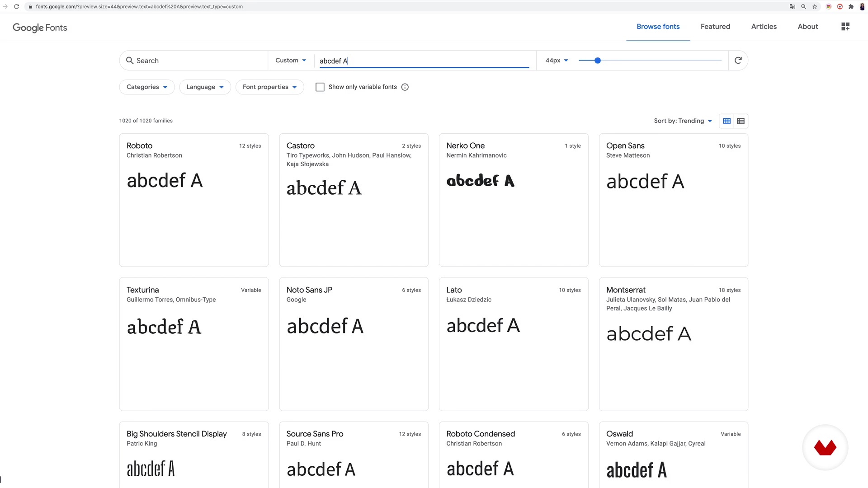Open the Lato font card

[x=514, y=344]
